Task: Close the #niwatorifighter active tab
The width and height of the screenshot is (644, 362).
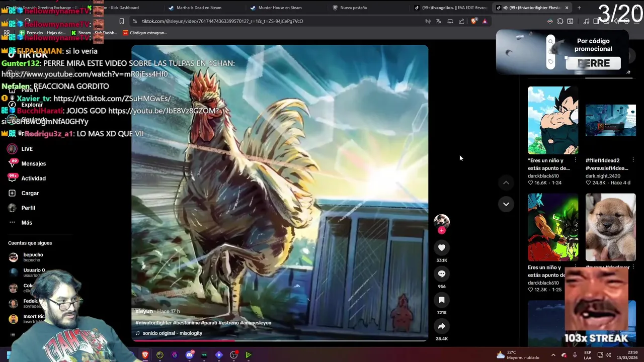Action: [567, 8]
